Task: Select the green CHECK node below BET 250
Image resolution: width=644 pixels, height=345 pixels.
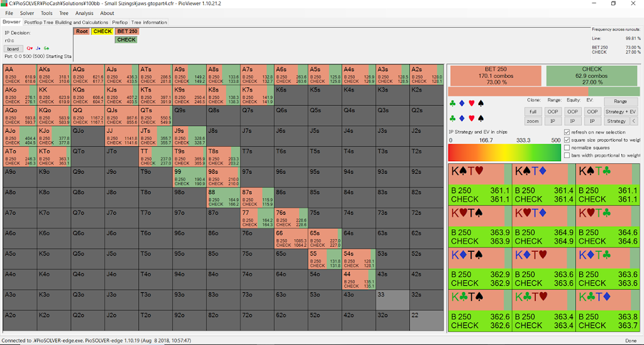Action: tap(126, 40)
